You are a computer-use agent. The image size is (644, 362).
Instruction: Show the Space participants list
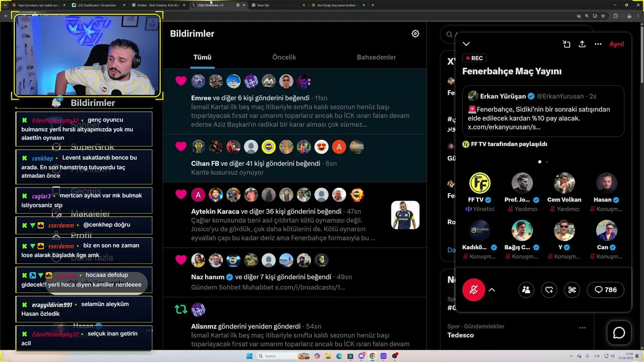click(526, 290)
